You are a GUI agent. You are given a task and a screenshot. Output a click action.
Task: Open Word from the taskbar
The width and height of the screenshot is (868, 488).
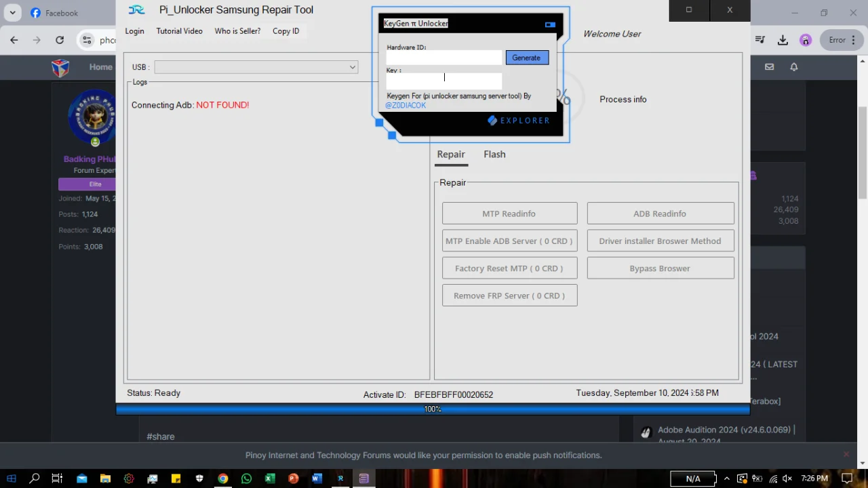coord(317,479)
